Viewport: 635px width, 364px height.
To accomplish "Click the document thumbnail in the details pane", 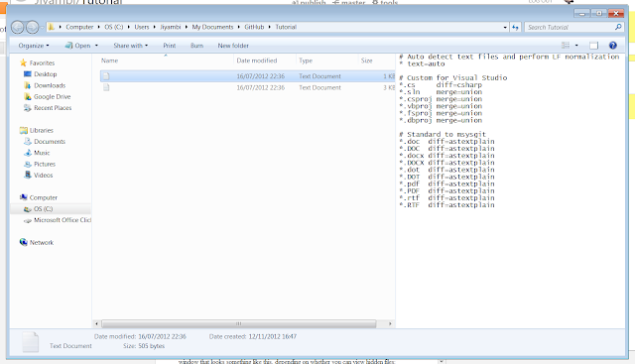I will point(31,342).
